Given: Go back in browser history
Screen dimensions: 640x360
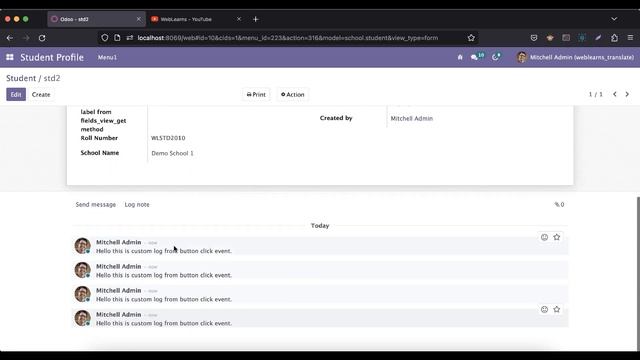Looking at the screenshot, I should click(x=10, y=38).
